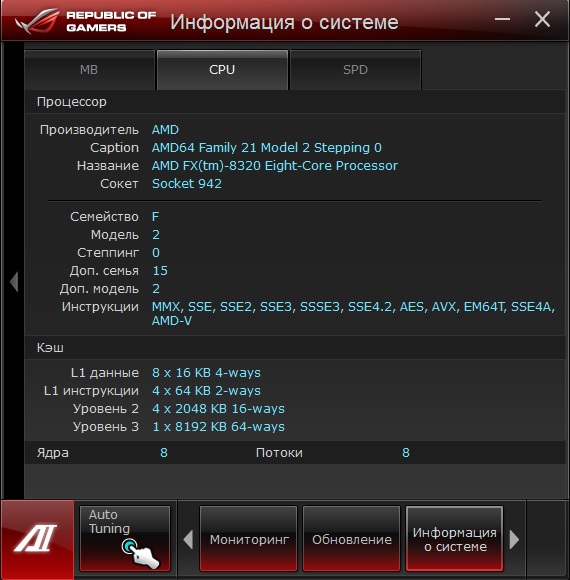Screen dimensions: 570x580
Task: Click the AMD manufacturer value
Action: coord(165,130)
